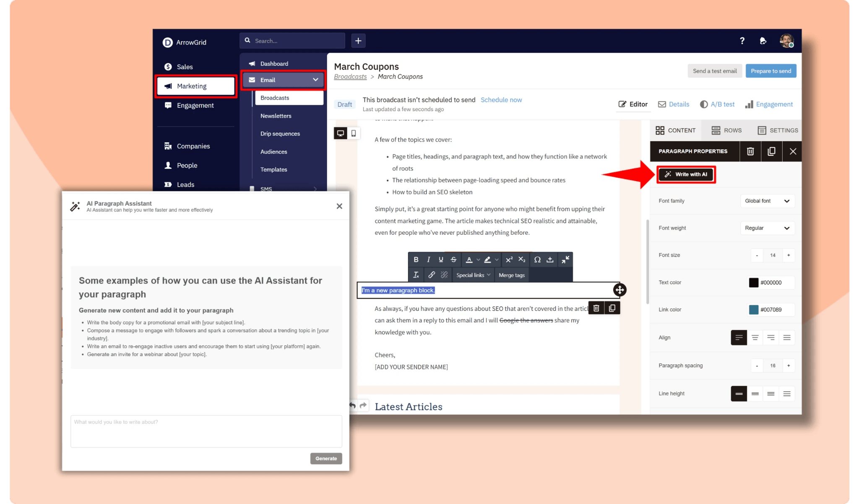Viewport: 859px width, 504px height.
Task: Expand the Special links dropdown
Action: click(473, 275)
